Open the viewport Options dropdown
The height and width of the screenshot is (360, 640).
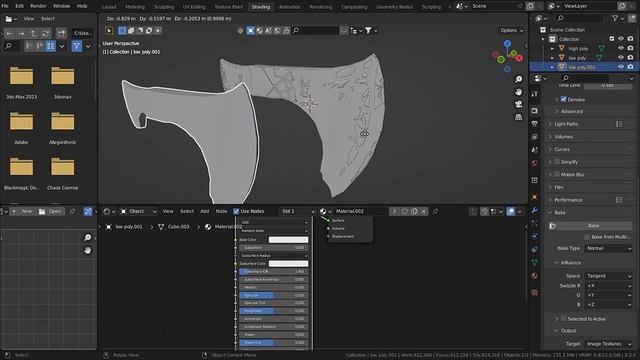coord(511,30)
